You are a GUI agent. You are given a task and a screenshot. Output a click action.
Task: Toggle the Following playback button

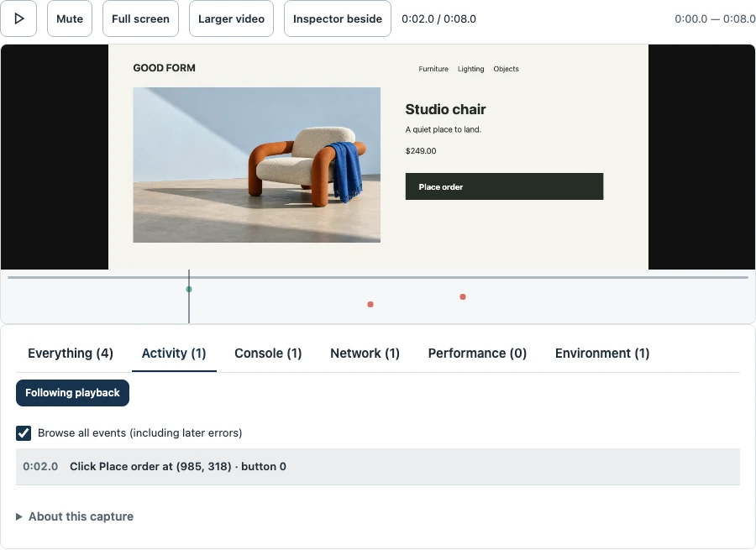(x=72, y=393)
